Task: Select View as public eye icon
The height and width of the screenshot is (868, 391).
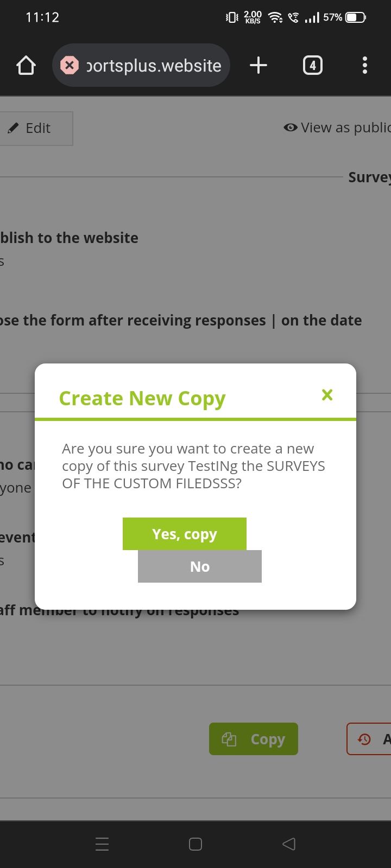Action: pos(291,127)
